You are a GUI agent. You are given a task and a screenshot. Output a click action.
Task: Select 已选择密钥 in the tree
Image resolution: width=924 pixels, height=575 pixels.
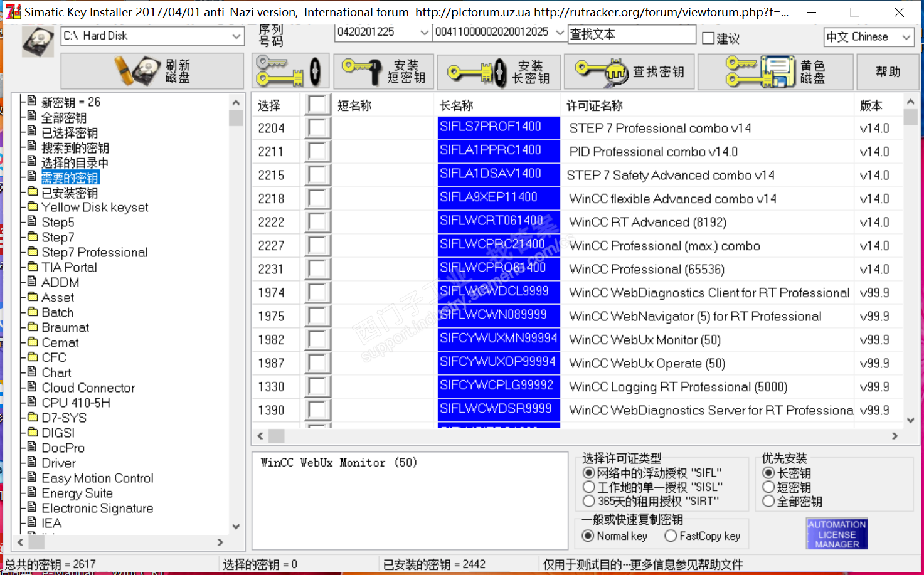(x=70, y=132)
